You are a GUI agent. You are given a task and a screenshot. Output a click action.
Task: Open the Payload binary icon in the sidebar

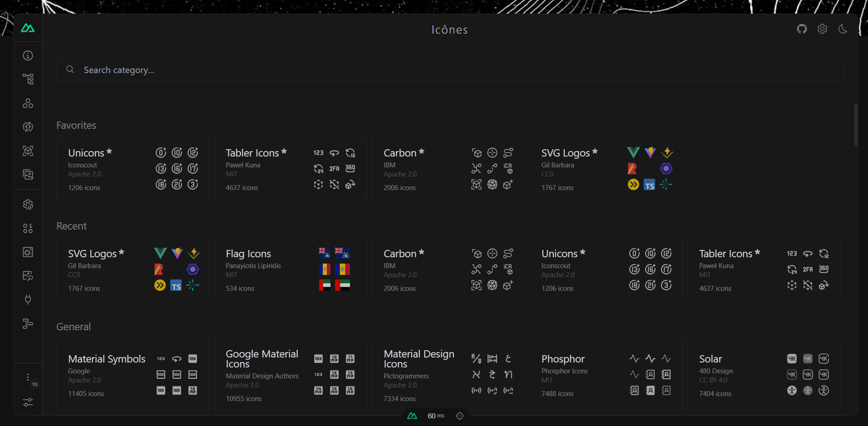pos(28,228)
